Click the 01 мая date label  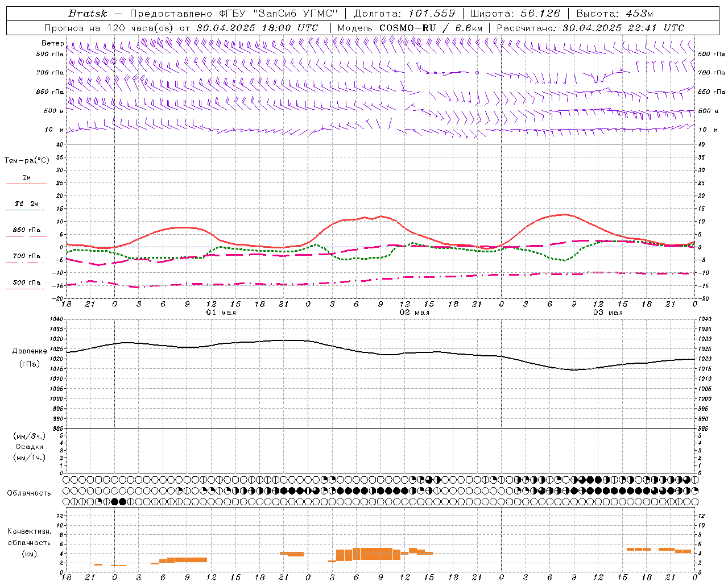coord(221,313)
